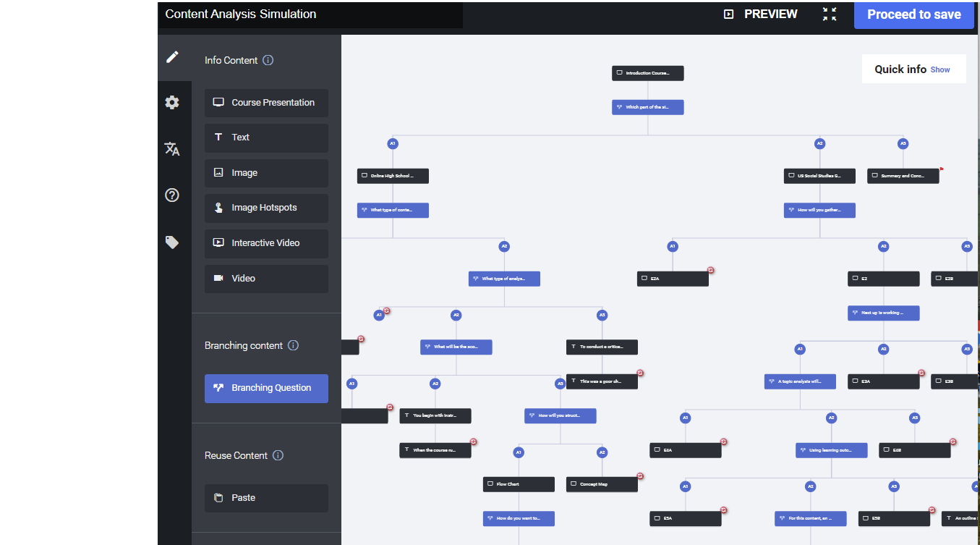
Task: Open the translations tab icon
Action: [172, 149]
